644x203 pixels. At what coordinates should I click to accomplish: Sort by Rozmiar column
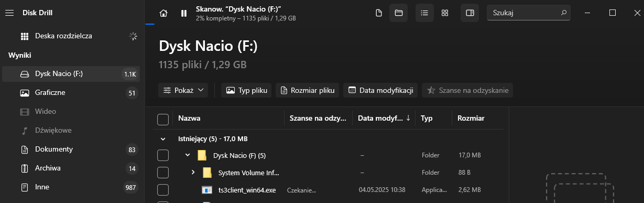[x=471, y=119]
